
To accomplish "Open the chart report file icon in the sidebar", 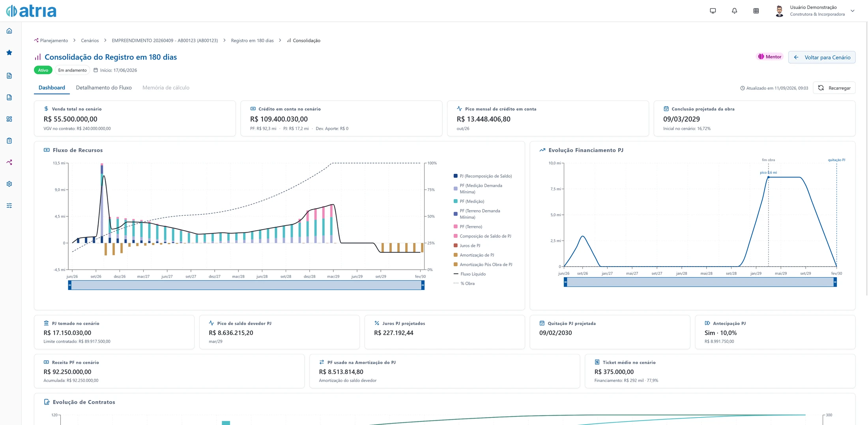I will 9,98.
